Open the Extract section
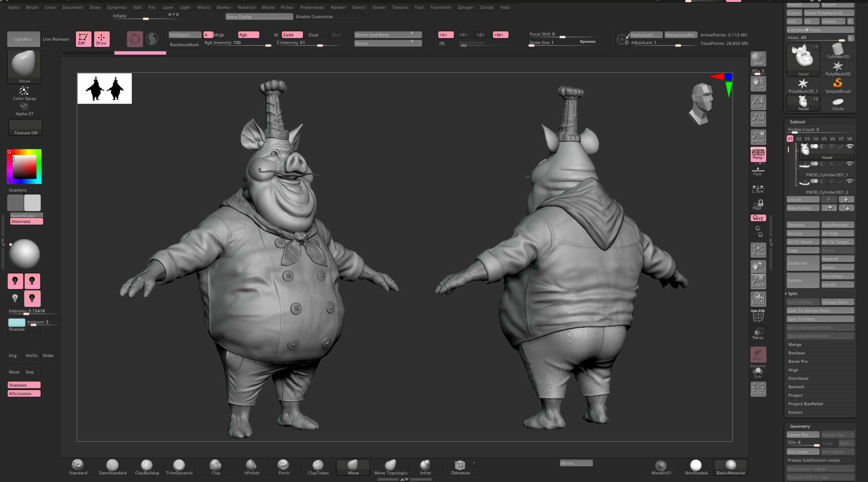 795,412
